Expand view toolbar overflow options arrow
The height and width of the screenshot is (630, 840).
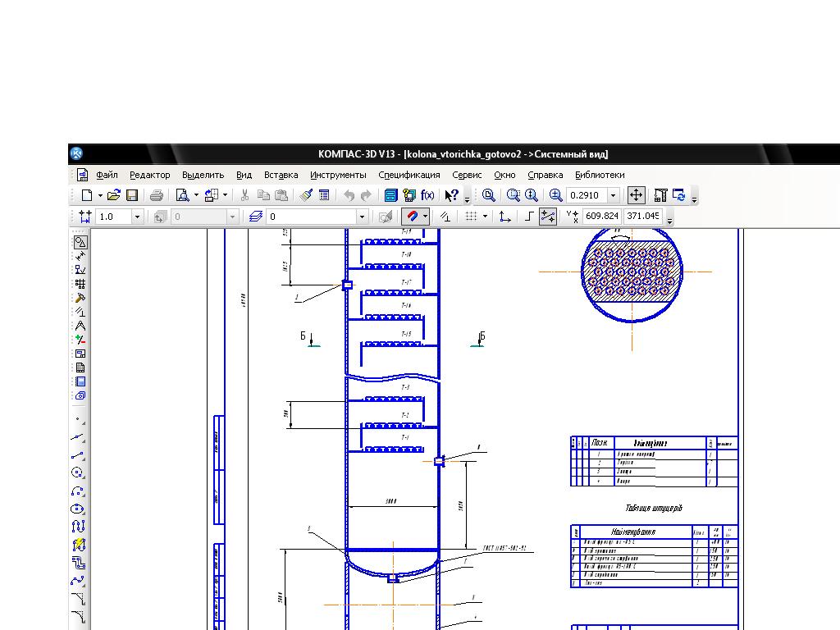click(x=694, y=200)
